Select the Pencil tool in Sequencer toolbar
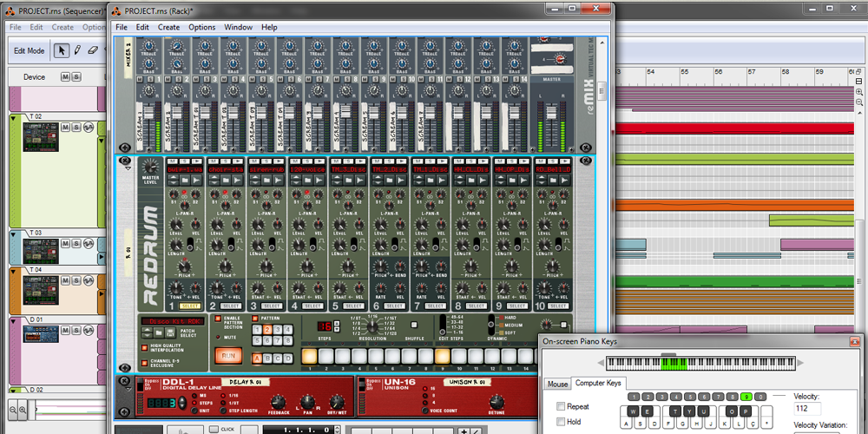Image resolution: width=868 pixels, height=434 pixels. click(x=77, y=50)
